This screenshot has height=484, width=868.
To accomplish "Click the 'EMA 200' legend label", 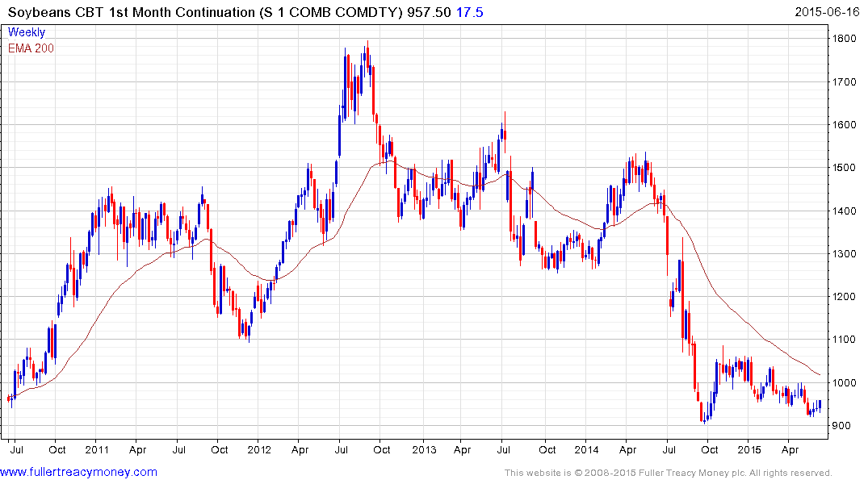I will point(31,48).
